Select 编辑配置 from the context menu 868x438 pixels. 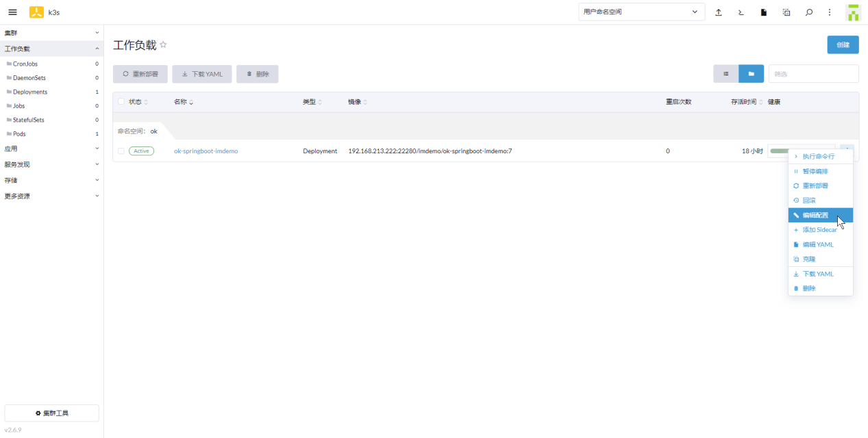[815, 216]
